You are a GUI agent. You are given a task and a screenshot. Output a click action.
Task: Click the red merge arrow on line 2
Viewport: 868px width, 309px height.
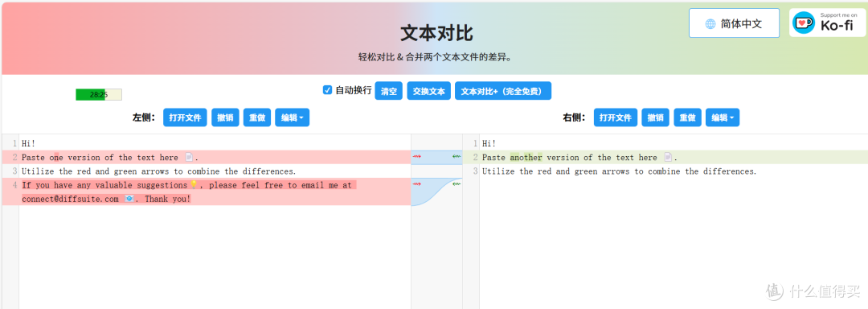pyautogui.click(x=416, y=157)
